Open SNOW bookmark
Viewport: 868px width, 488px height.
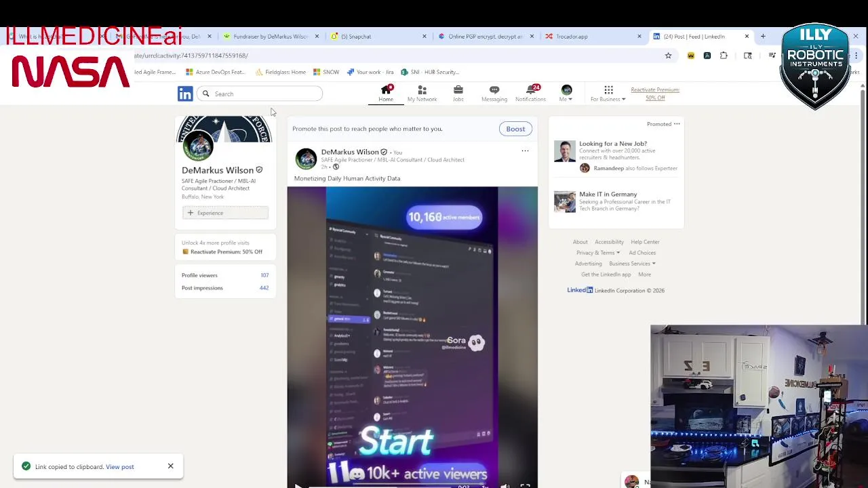pyautogui.click(x=326, y=72)
